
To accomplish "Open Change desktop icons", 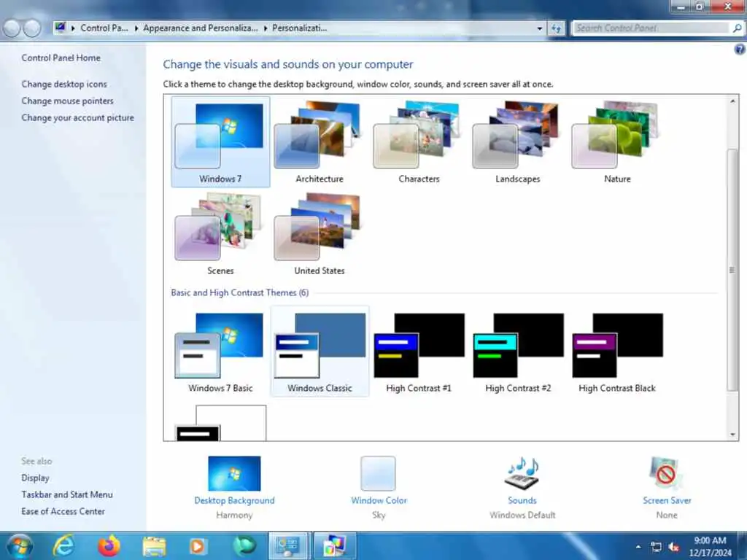I will point(64,84).
